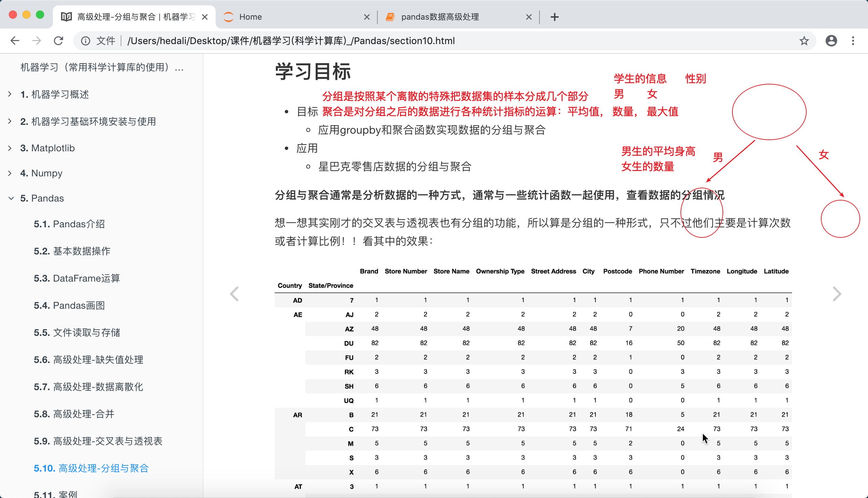Click the site information icon in the address bar
868x498 pixels.
pos(85,41)
